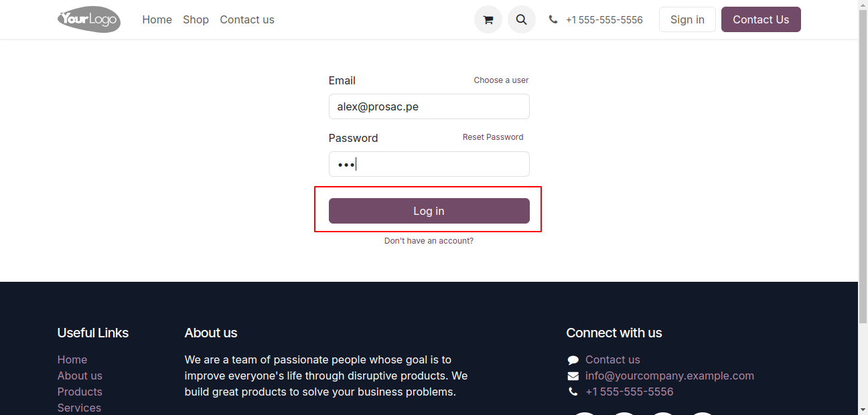This screenshot has width=868, height=415.
Task: Click the page vertical scrollbar
Action: [x=863, y=207]
